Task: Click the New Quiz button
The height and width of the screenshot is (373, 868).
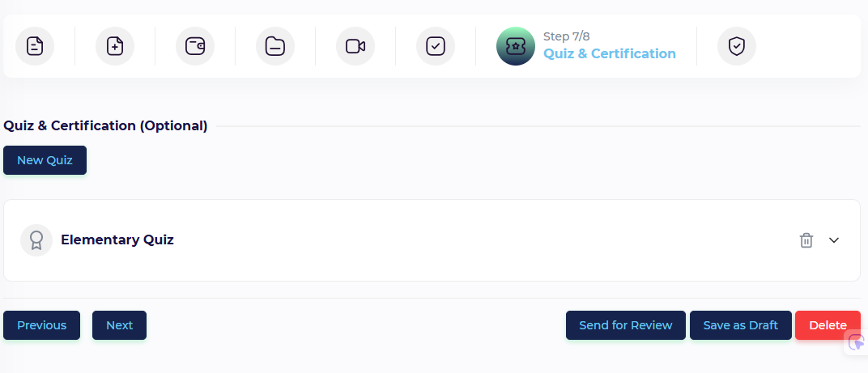Action: (45, 160)
